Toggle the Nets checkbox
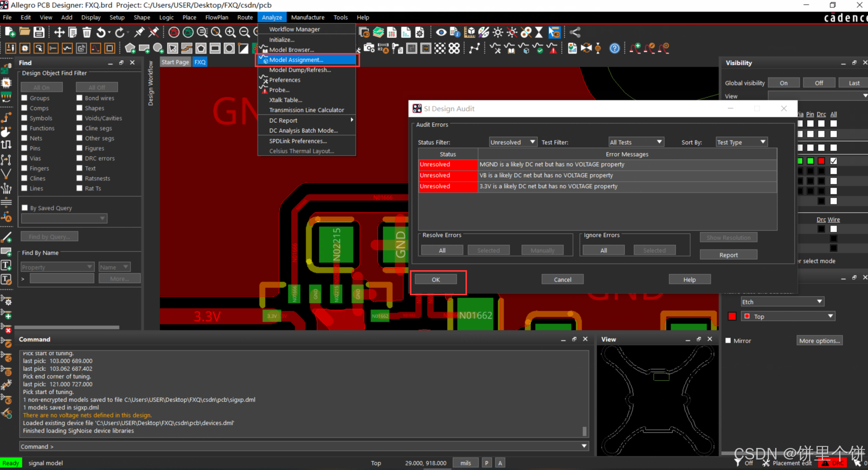The width and height of the screenshot is (868, 470). [25, 138]
